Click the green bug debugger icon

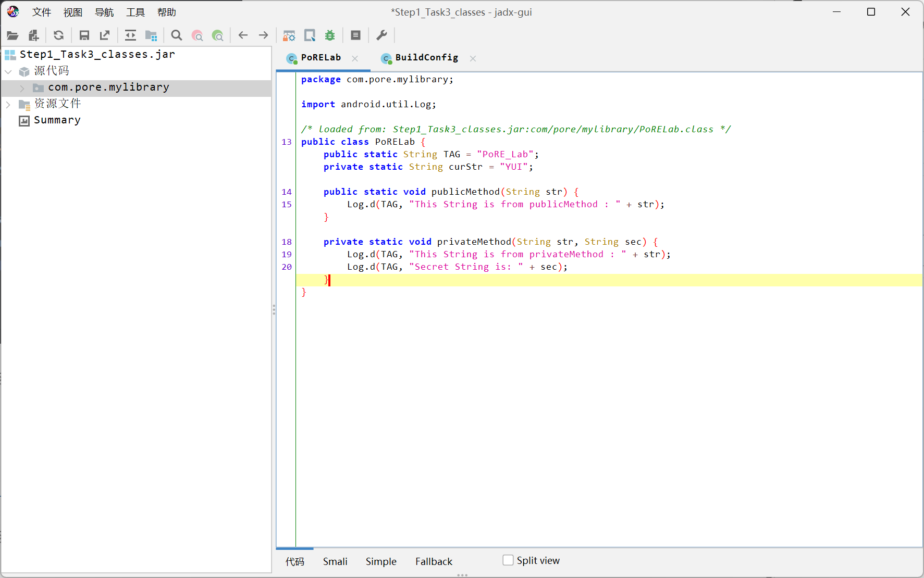point(330,35)
